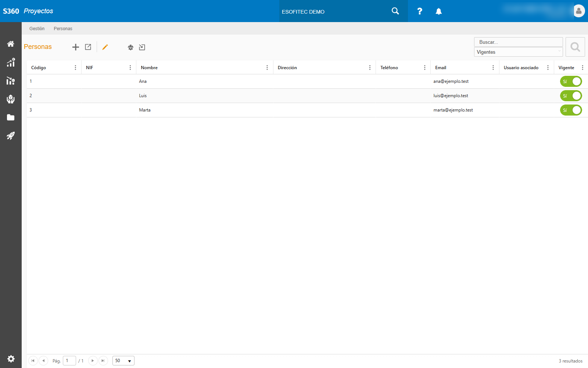Sort by NIF column header

89,68
